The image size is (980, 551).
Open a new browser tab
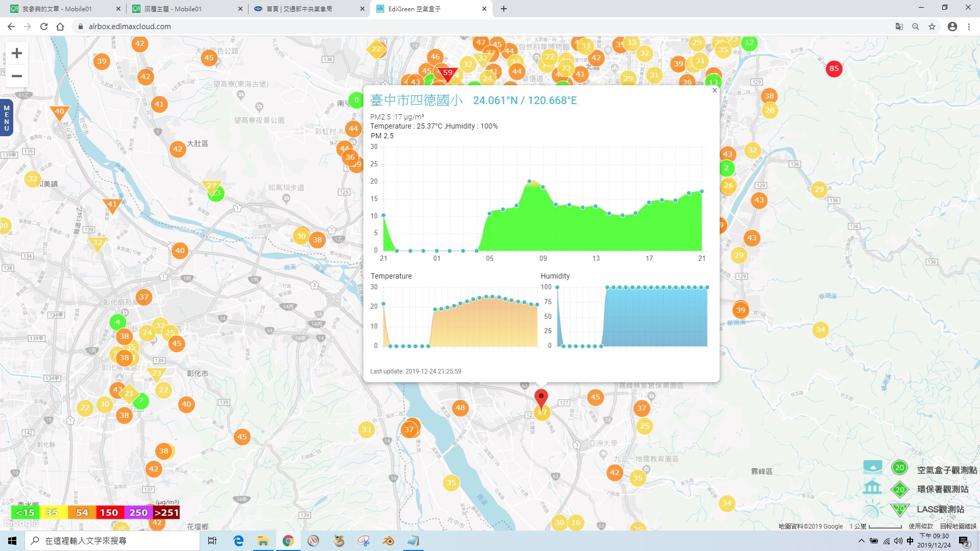(x=504, y=9)
